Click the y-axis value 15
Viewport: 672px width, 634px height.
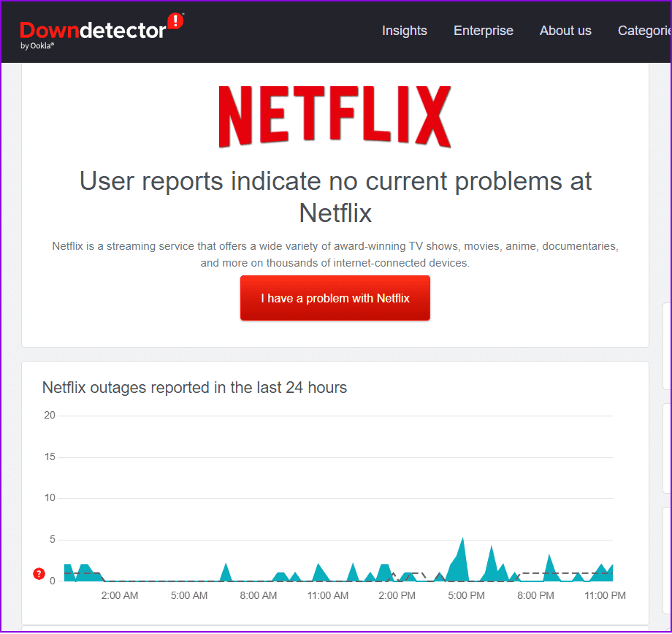pyautogui.click(x=50, y=457)
